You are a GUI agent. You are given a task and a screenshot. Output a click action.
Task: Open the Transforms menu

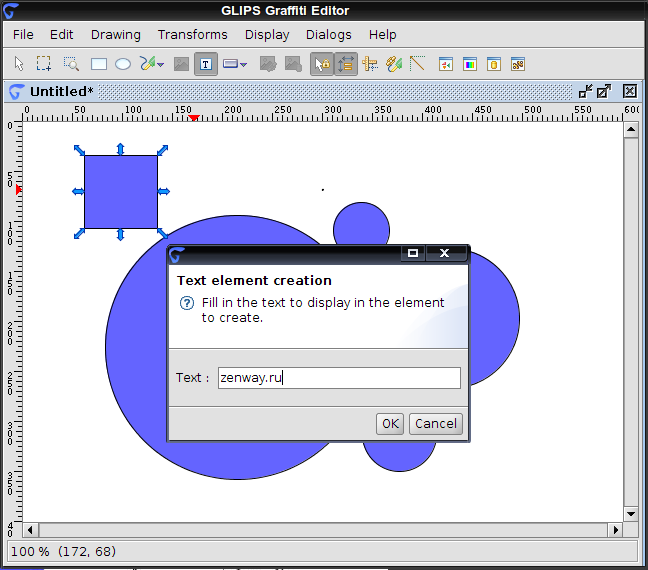193,35
